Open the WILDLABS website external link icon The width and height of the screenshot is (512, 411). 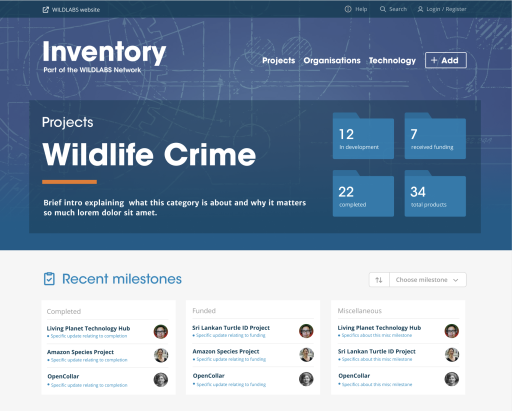click(46, 10)
